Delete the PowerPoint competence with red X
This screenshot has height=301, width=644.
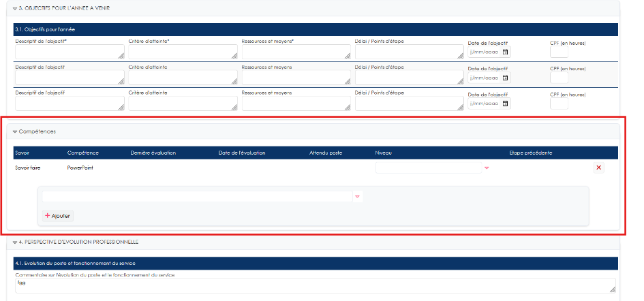point(598,168)
